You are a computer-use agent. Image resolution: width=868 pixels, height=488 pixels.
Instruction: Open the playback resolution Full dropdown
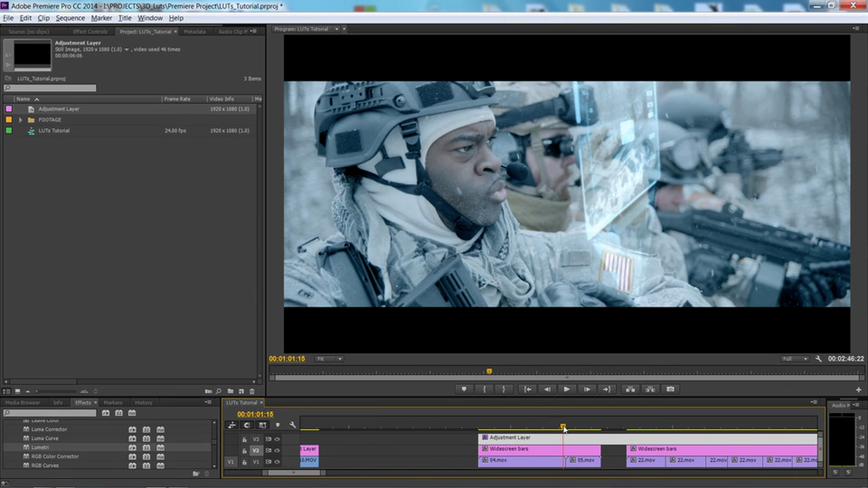coord(795,359)
